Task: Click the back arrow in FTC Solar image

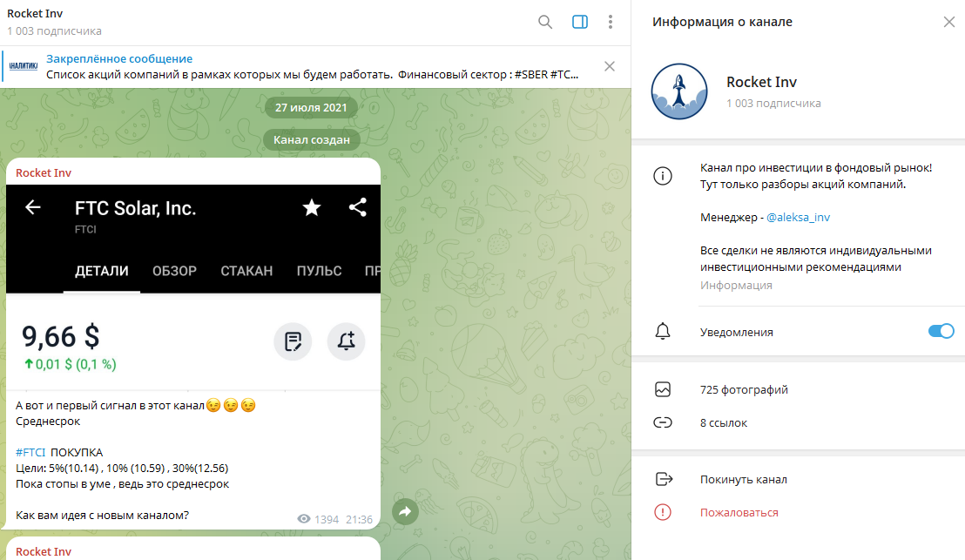Action: pyautogui.click(x=32, y=207)
